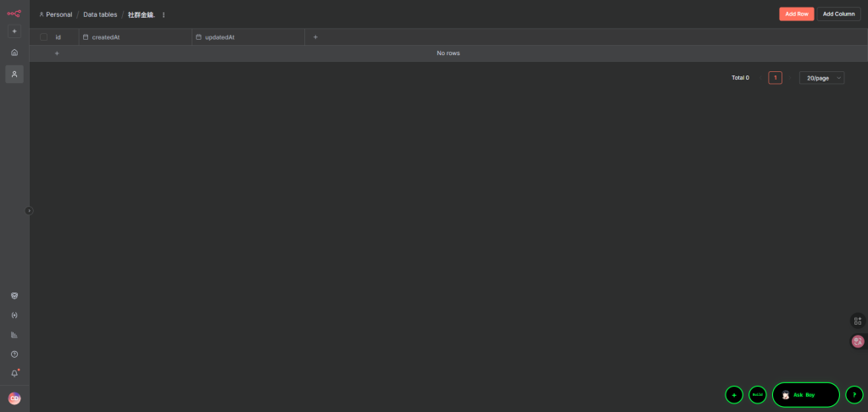Open the Insights bar chart icon

tap(14, 335)
